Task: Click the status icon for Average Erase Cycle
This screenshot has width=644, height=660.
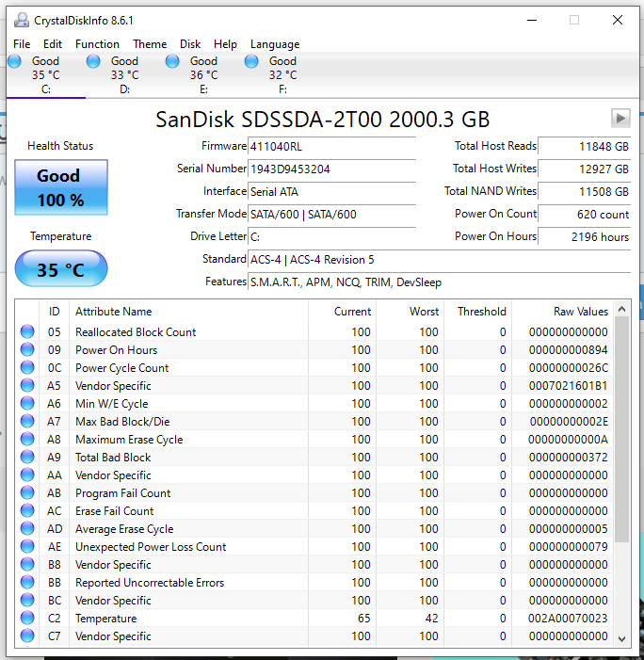Action: pyautogui.click(x=27, y=529)
